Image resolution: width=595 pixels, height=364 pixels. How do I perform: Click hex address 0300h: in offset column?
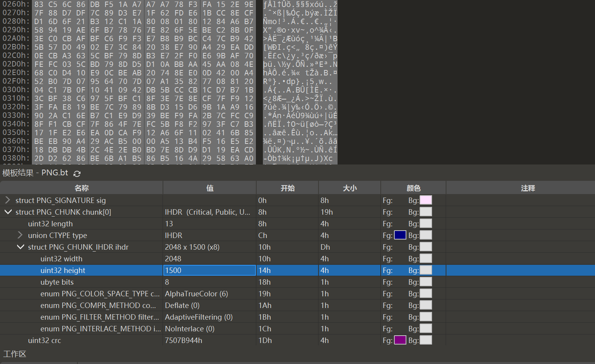[16, 90]
